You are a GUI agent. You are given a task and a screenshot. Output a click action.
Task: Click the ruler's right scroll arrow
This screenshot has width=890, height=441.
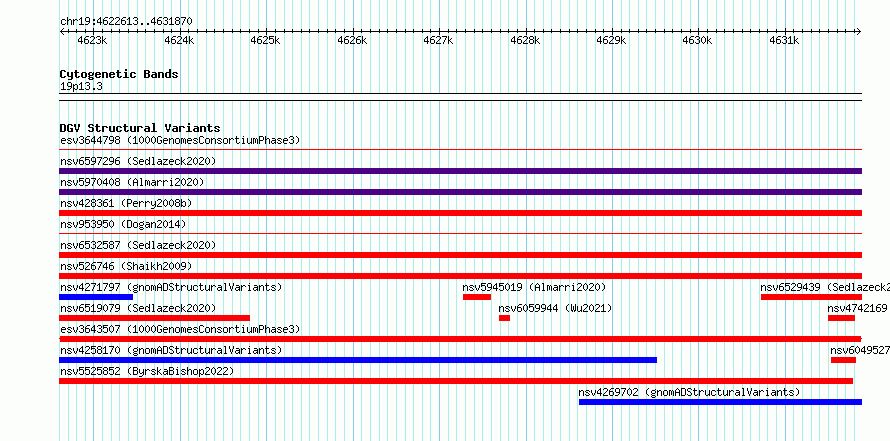859,31
